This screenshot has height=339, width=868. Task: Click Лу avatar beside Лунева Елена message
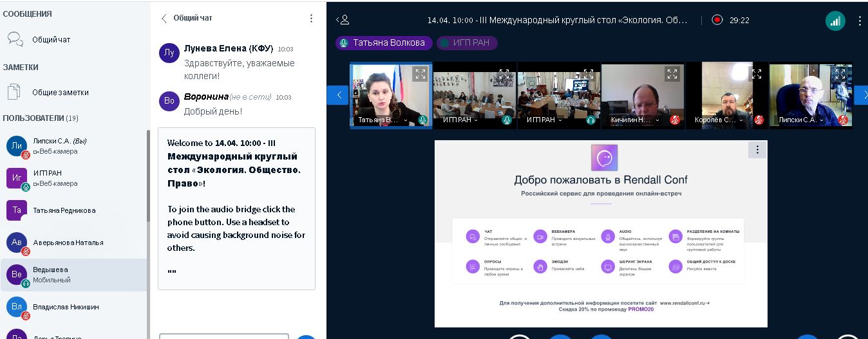(x=169, y=53)
